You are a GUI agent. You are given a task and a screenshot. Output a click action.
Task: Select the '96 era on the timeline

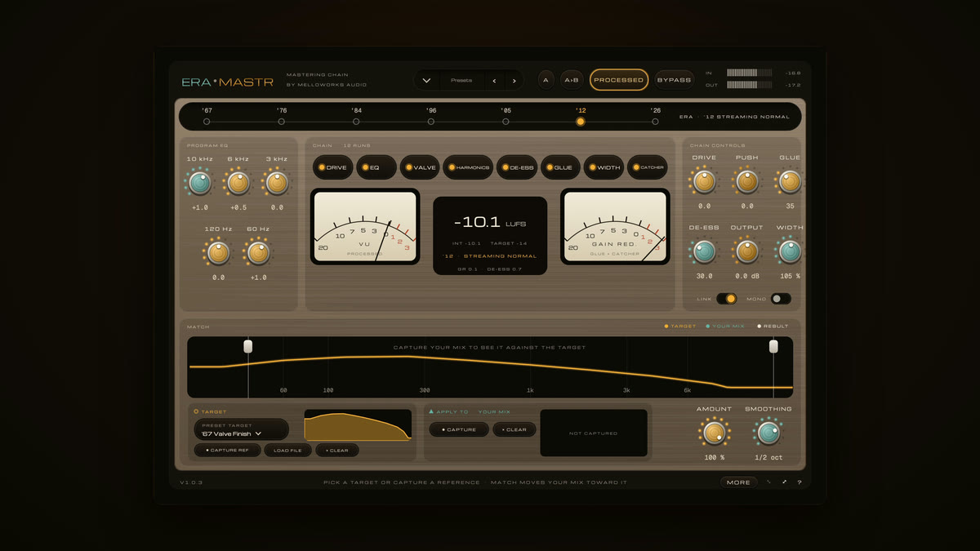[x=431, y=121]
